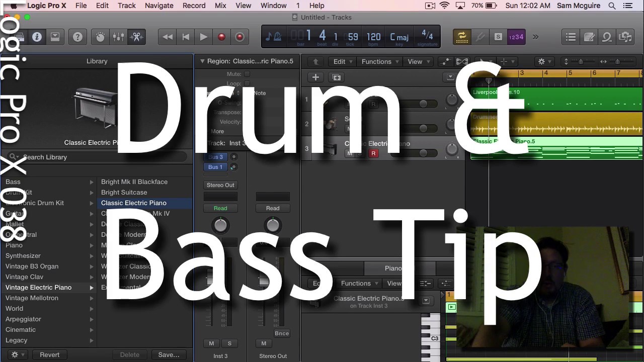Click the Bnce bounce button
This screenshot has height=362, width=644.
point(282,333)
